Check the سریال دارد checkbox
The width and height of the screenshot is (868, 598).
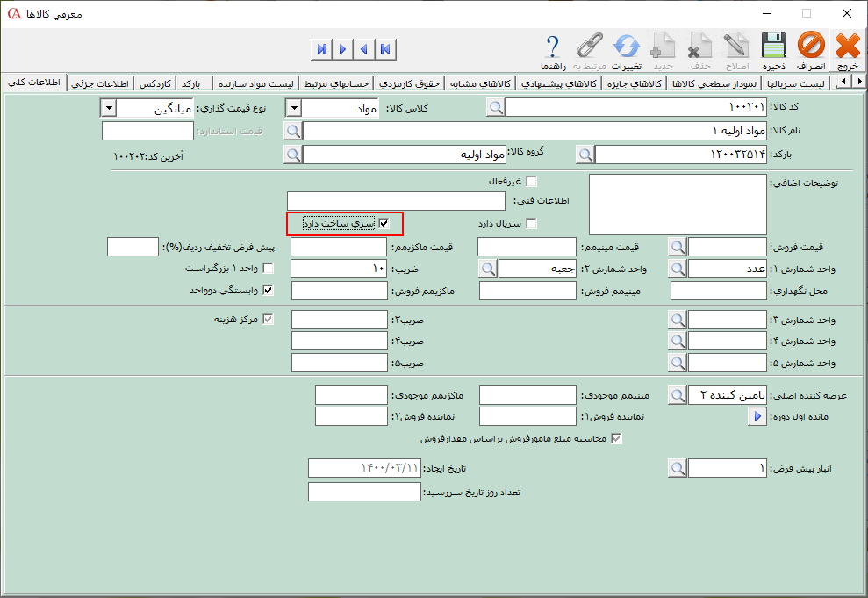tap(531, 224)
